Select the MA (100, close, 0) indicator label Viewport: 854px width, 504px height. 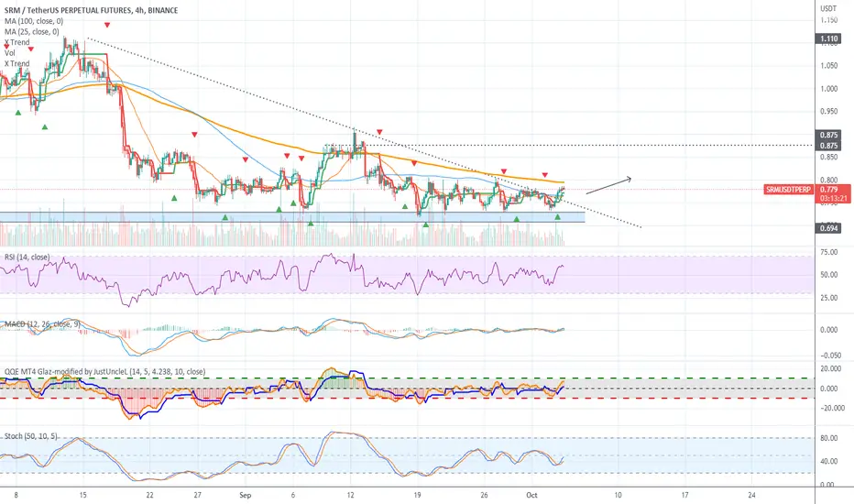(x=34, y=21)
